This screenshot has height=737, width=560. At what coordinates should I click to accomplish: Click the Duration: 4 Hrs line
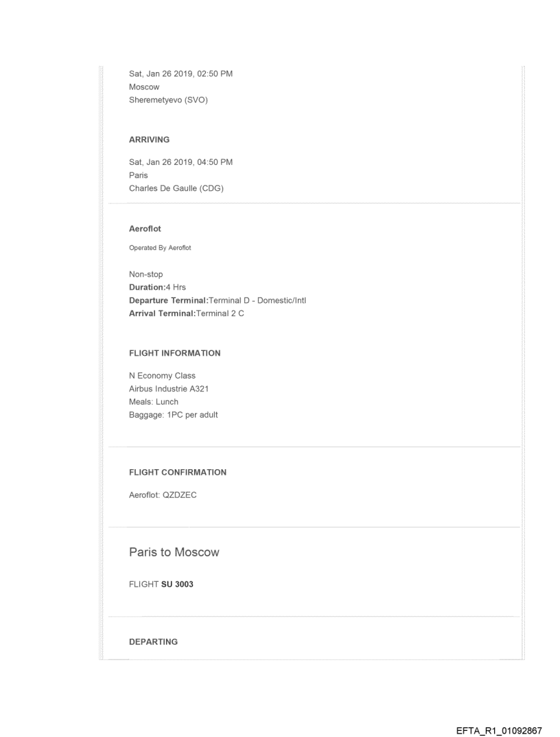coord(156,287)
